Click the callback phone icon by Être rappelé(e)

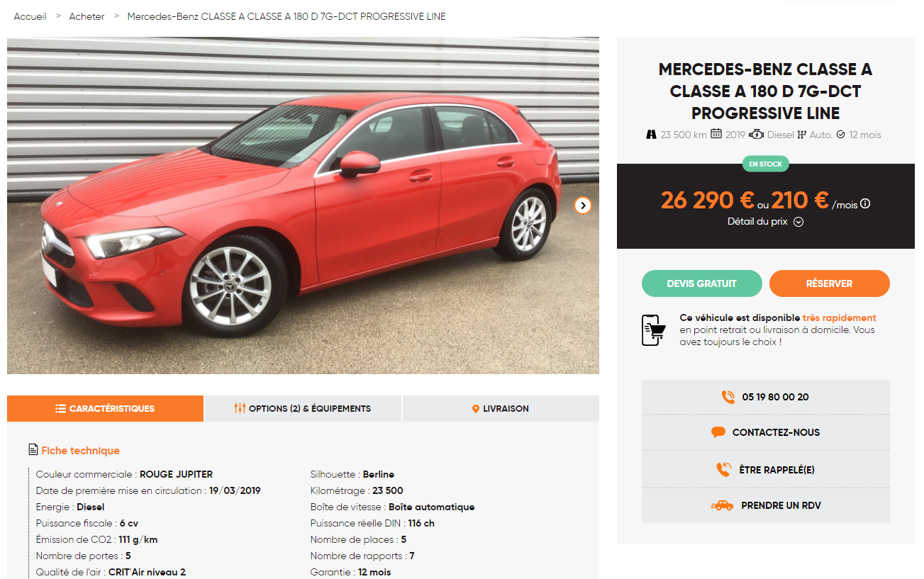[723, 469]
